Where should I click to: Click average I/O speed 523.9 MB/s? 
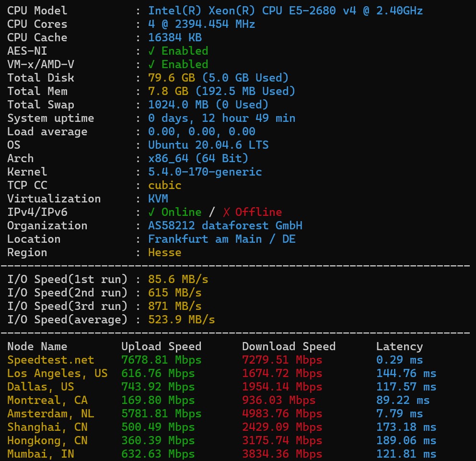(x=182, y=319)
